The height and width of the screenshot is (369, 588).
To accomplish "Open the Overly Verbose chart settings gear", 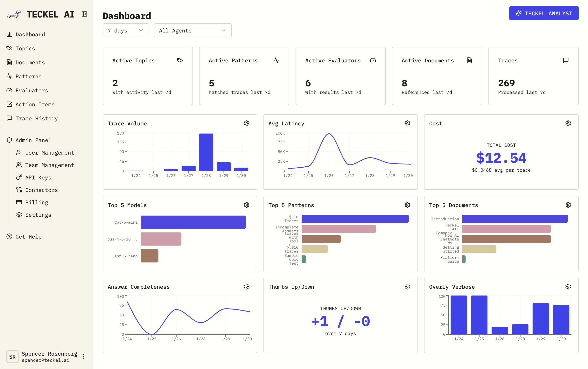I will (x=568, y=287).
